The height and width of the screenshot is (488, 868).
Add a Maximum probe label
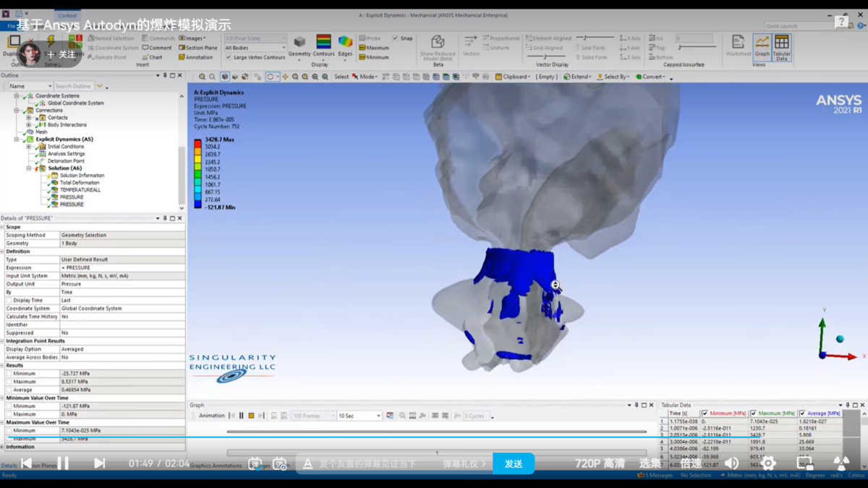[373, 48]
